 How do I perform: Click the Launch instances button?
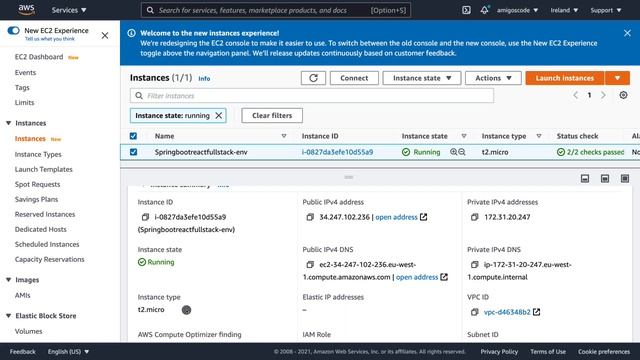[x=564, y=78]
